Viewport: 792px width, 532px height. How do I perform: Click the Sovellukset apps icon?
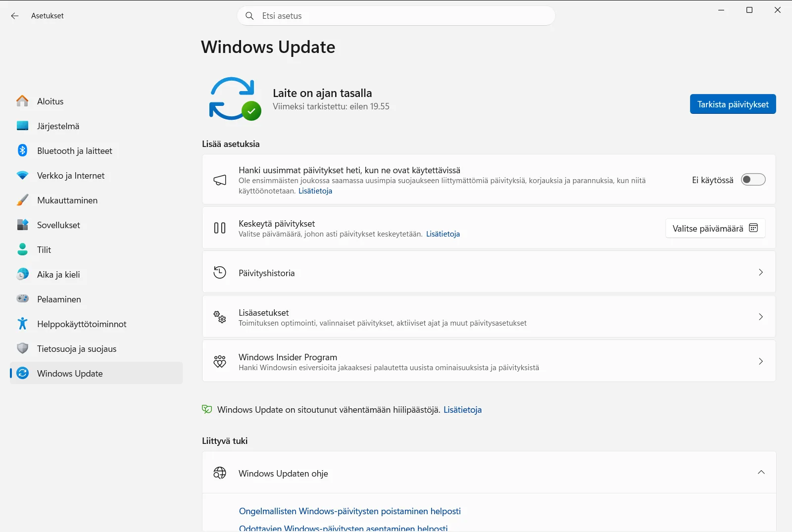pyautogui.click(x=22, y=225)
